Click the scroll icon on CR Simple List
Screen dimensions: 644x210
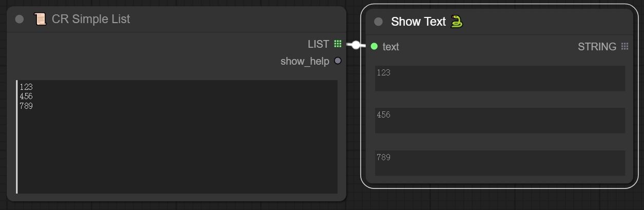[40, 19]
